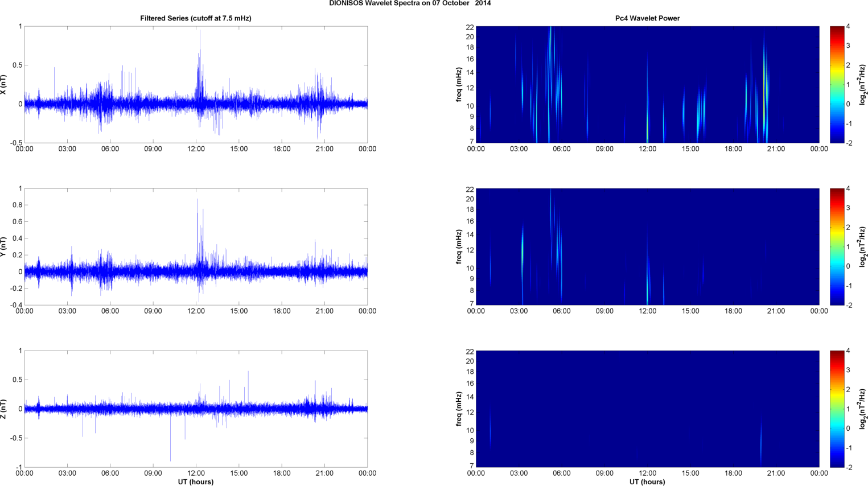
Task: Click the '18:00' tick under the Y spectrogram
Action: (x=733, y=311)
